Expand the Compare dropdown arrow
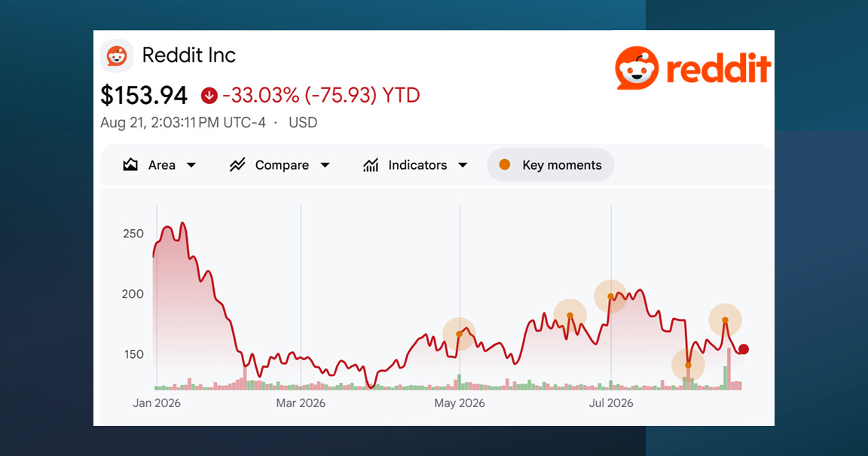868x456 pixels. pyautogui.click(x=325, y=165)
